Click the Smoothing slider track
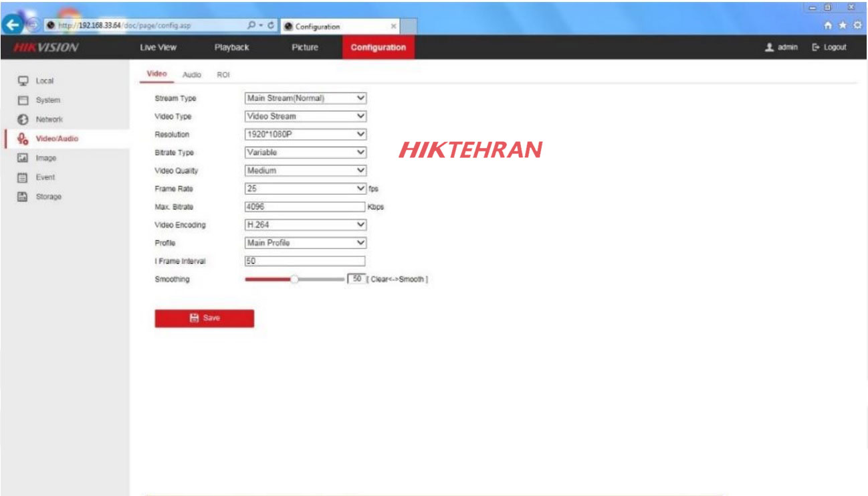This screenshot has height=496, width=868. point(294,279)
